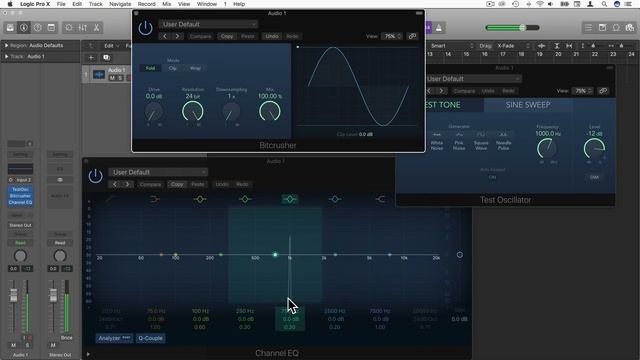640x360 pixels.
Task: Toggle the Toolbar display icon
Action: click(x=51, y=28)
